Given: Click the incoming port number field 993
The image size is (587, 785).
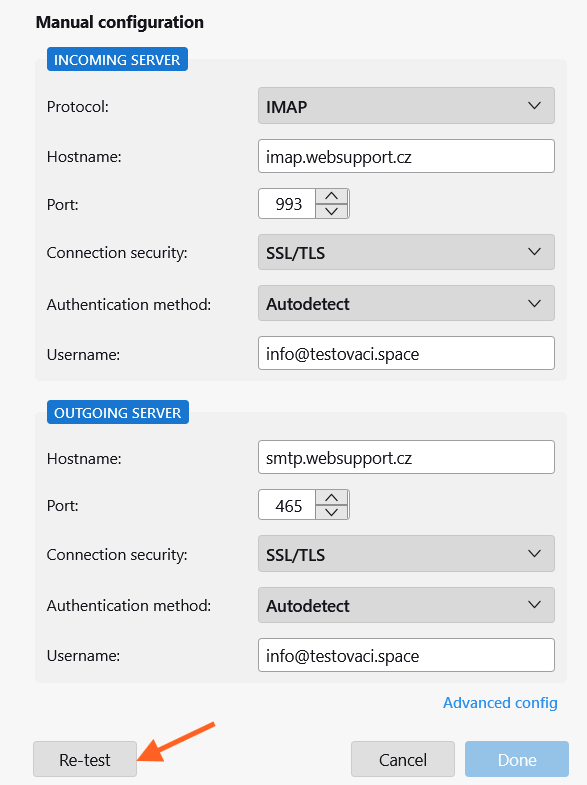Looking at the screenshot, I should (287, 204).
